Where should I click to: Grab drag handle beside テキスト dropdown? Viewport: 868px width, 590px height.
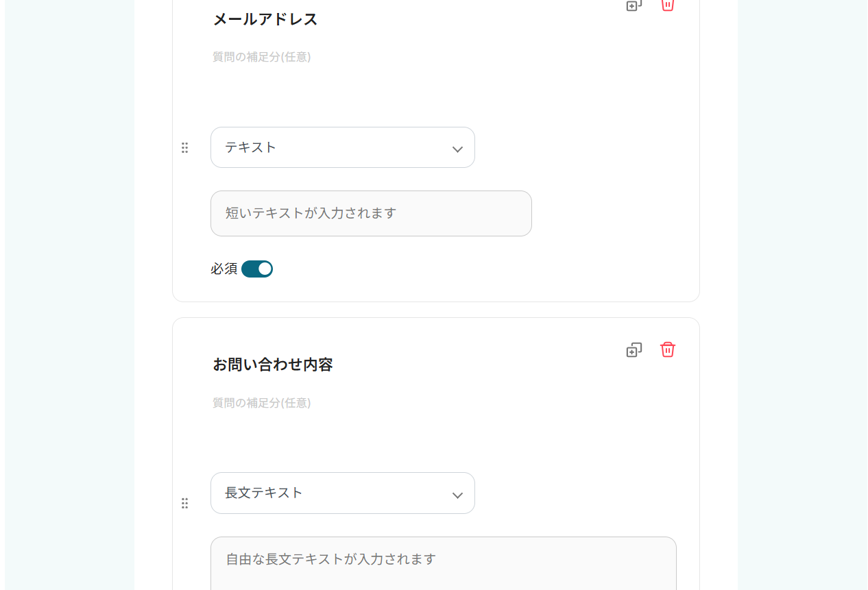(184, 148)
